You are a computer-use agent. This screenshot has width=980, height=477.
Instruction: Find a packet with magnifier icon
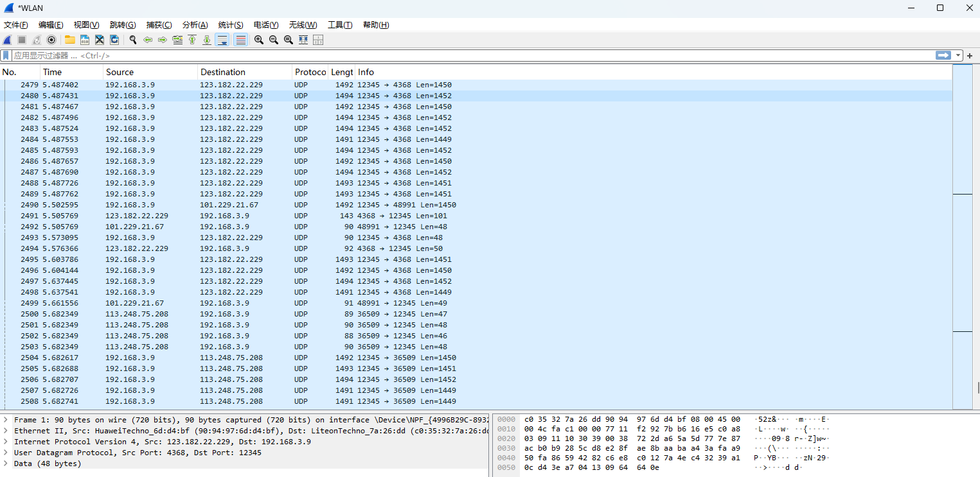click(x=133, y=40)
